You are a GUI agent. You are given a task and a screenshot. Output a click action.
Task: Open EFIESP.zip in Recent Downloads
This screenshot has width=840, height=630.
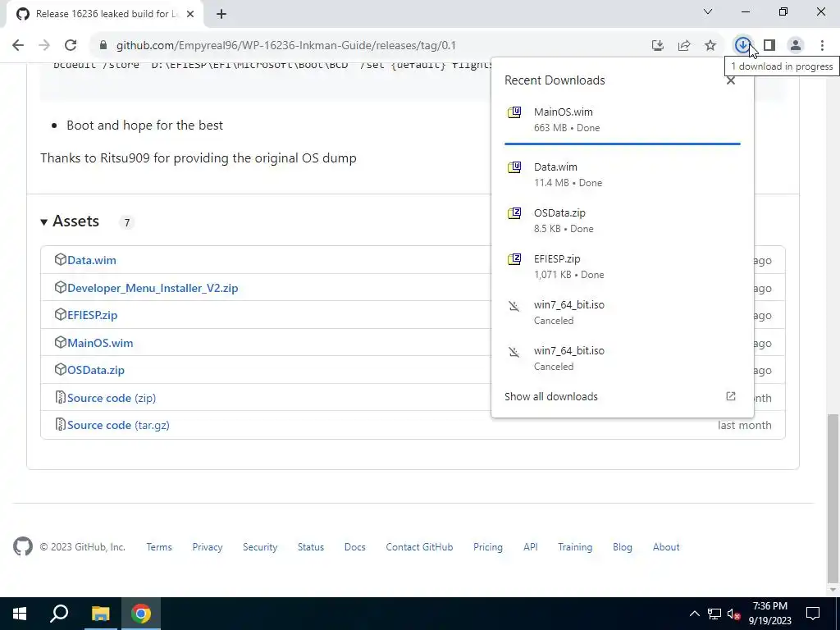(622, 267)
